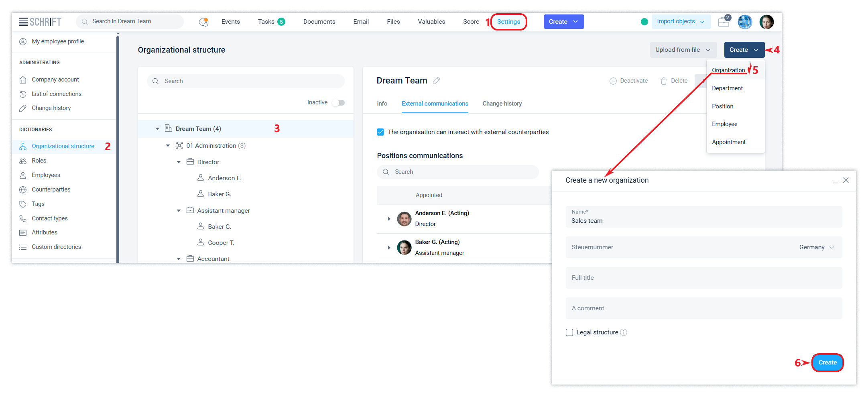Click the chat assistant icon before Events

[x=203, y=22]
